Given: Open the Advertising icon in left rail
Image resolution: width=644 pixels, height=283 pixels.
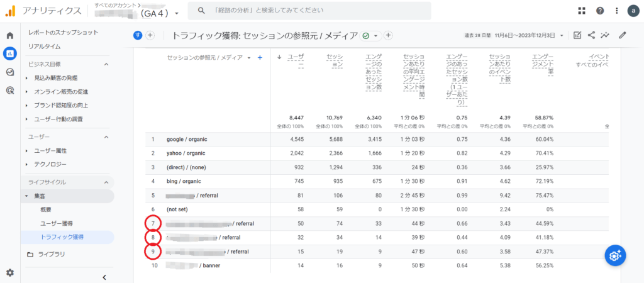Looking at the screenshot, I should [x=10, y=90].
